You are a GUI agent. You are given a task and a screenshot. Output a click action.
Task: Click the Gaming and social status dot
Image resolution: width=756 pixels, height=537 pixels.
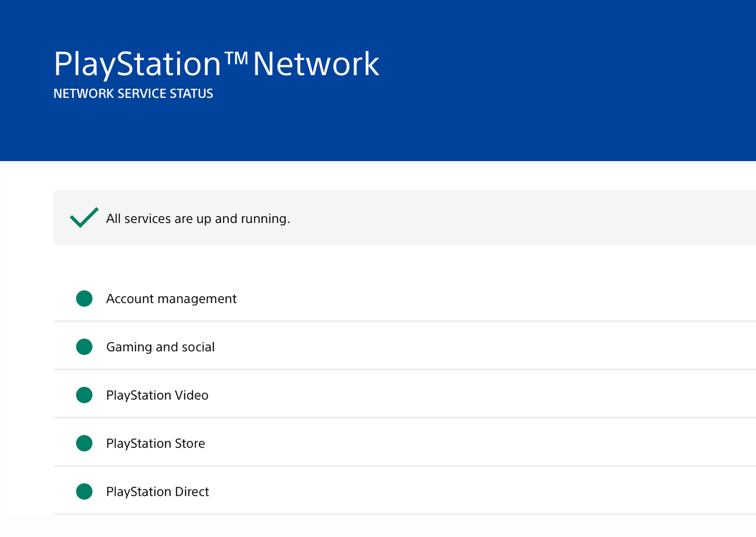point(84,347)
